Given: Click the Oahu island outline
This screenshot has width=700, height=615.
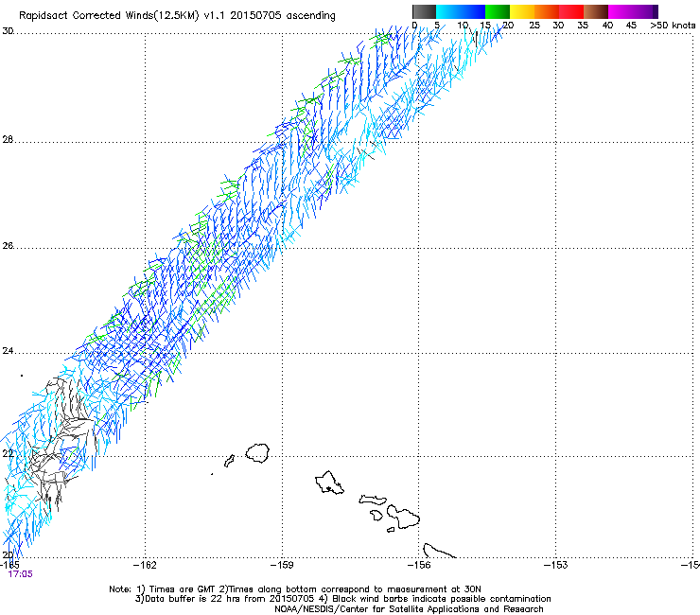Looking at the screenshot, I should [329, 483].
